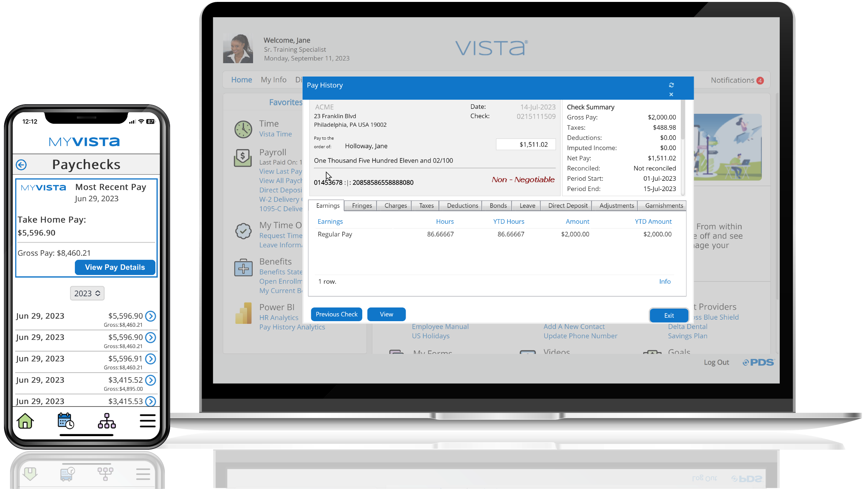Click the Payroll icon in favorites

[x=243, y=156]
